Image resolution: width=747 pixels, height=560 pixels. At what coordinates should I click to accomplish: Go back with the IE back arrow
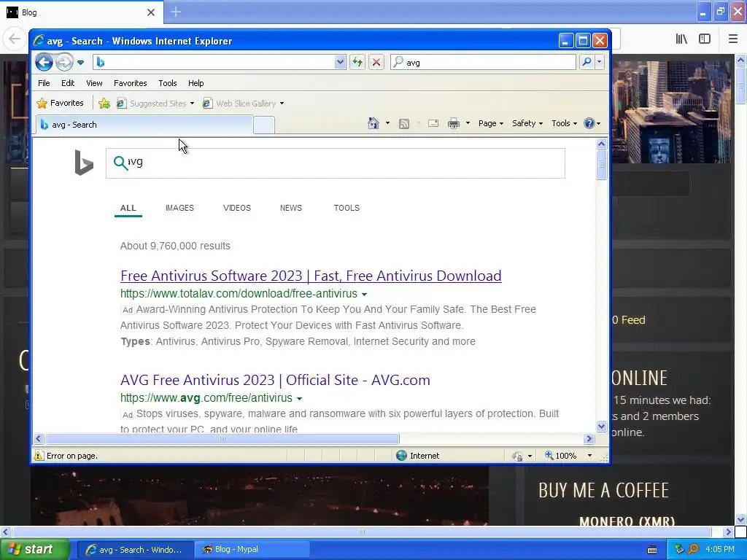coord(44,63)
